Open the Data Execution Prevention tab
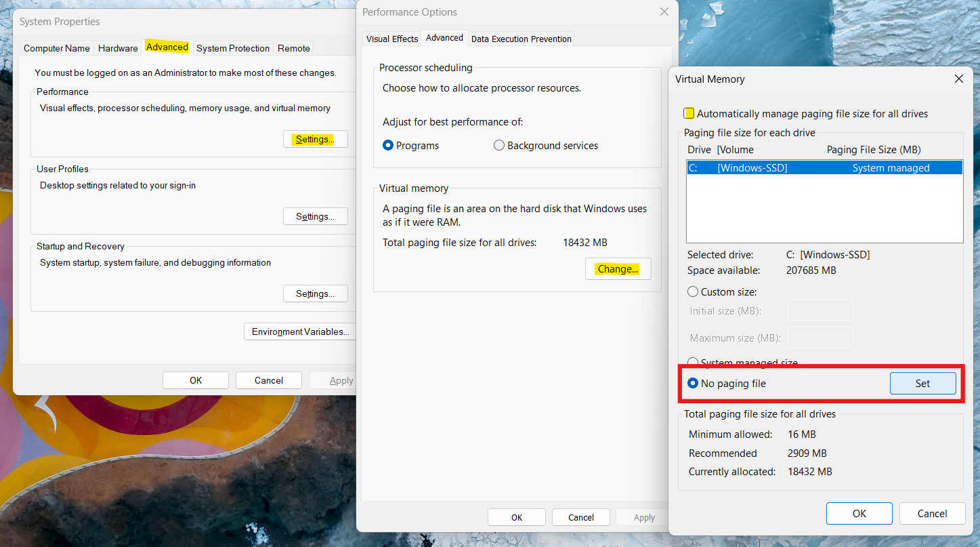 [x=521, y=39]
